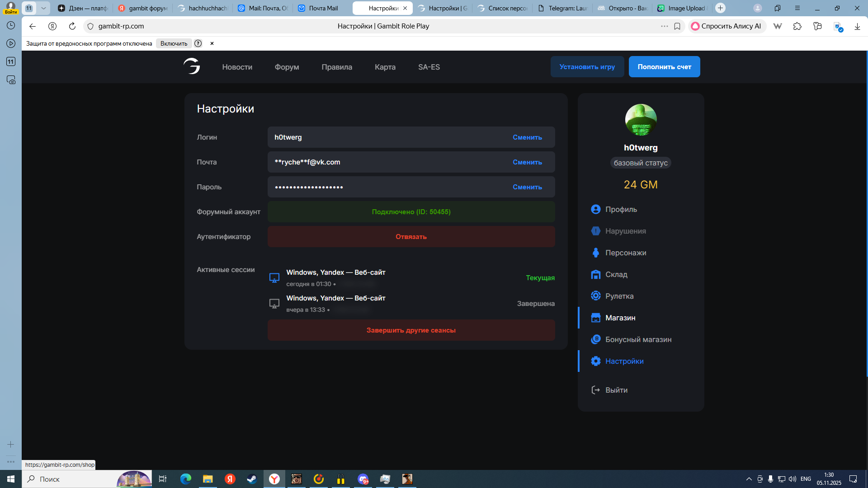Click the h0twerg avatar image

(641, 120)
